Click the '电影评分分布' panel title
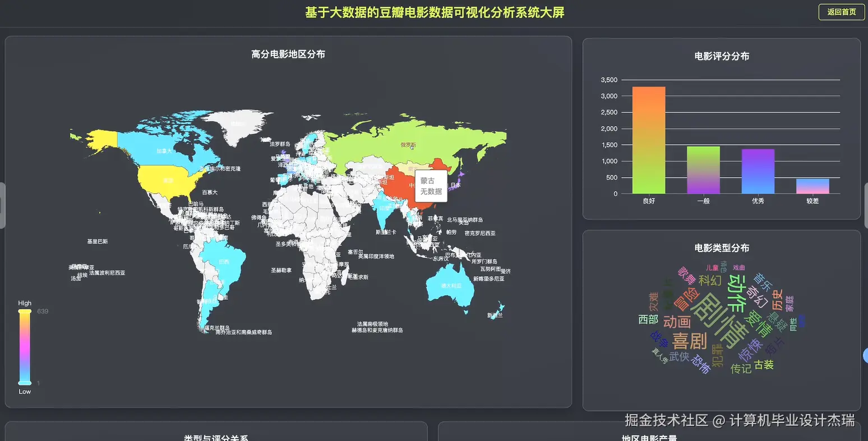Screen dimensions: 868x441 721,56
